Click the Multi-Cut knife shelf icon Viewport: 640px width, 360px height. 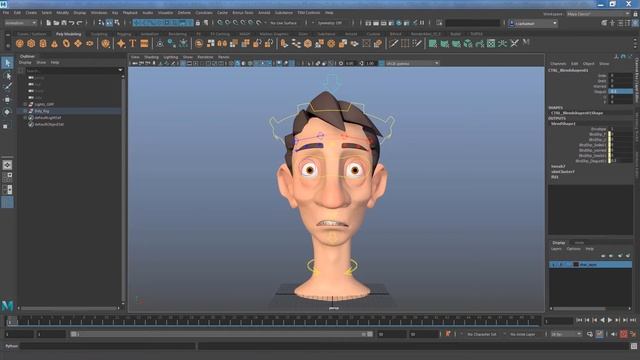click(393, 43)
